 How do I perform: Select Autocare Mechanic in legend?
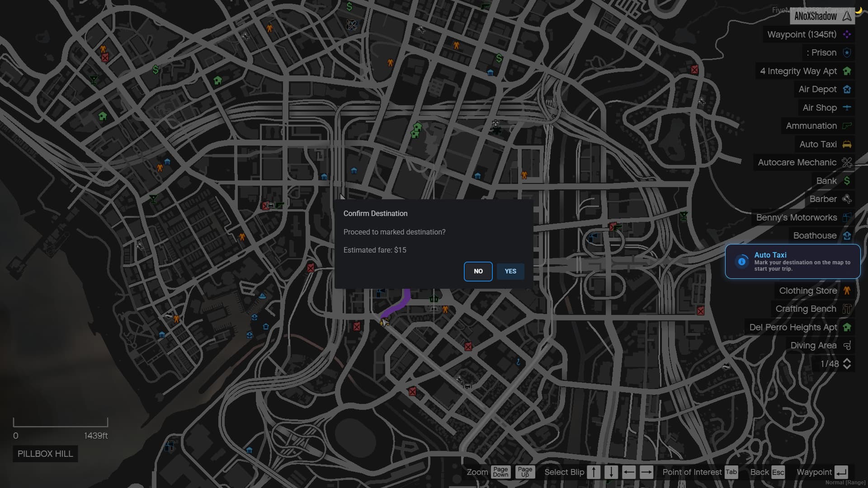[x=804, y=162]
